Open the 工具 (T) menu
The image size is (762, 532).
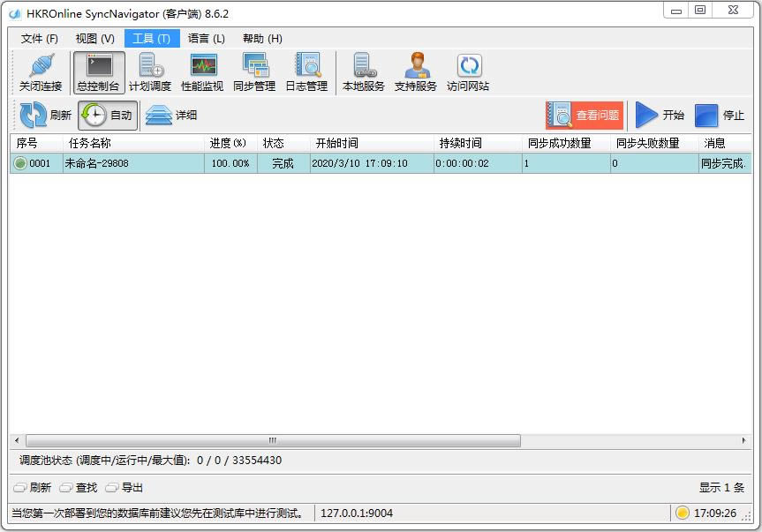click(x=151, y=39)
